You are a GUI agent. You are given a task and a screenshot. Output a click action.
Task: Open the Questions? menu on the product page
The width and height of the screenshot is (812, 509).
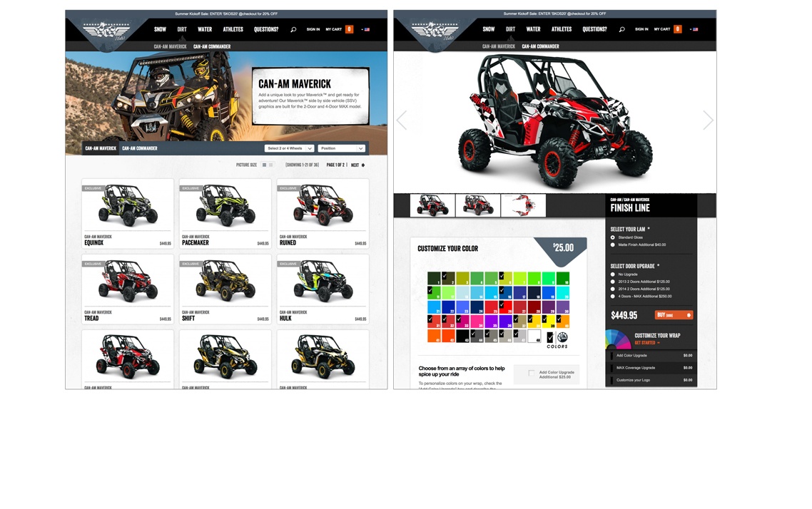pyautogui.click(x=594, y=29)
